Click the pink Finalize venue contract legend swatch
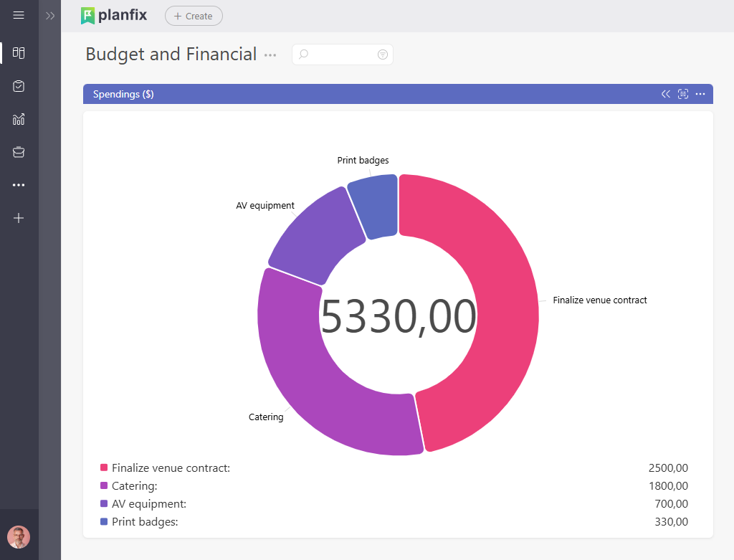The width and height of the screenshot is (734, 560). (104, 468)
